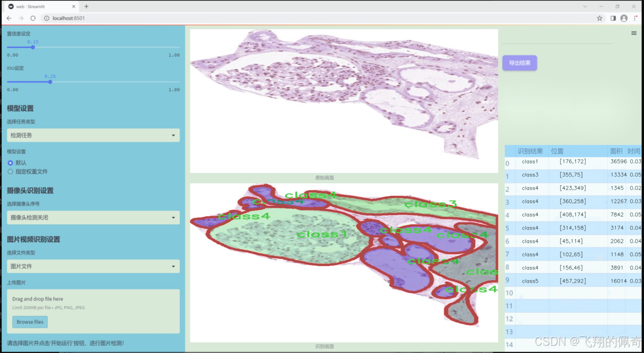Open the browser profile avatar

(x=624, y=18)
